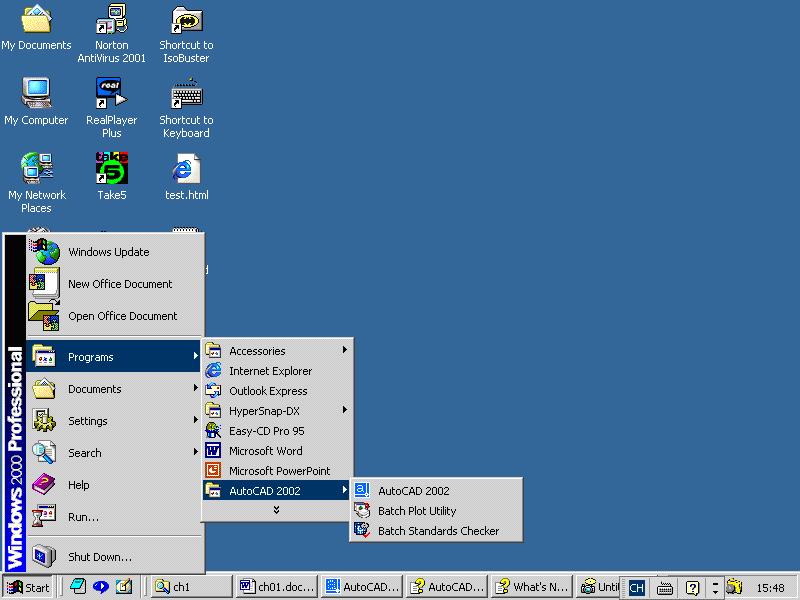
Task: Expand hidden programs with double chevron
Action: (277, 510)
